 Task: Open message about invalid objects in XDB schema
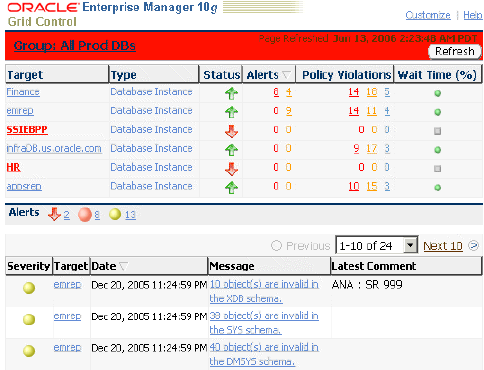point(264,291)
